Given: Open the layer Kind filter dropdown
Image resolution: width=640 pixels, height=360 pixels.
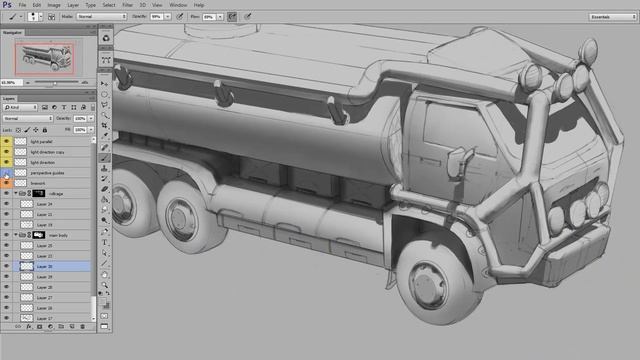Looking at the screenshot, I should (x=20, y=107).
